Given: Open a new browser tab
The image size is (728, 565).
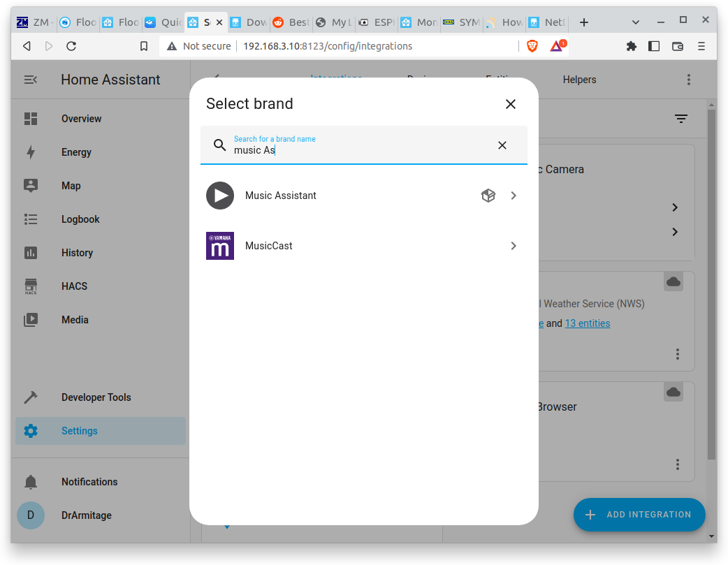Looking at the screenshot, I should [584, 22].
